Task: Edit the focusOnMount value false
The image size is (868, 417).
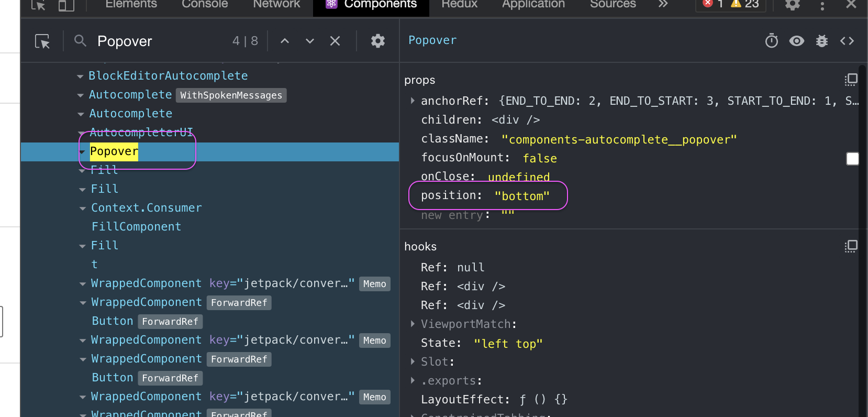Action: pos(540,158)
